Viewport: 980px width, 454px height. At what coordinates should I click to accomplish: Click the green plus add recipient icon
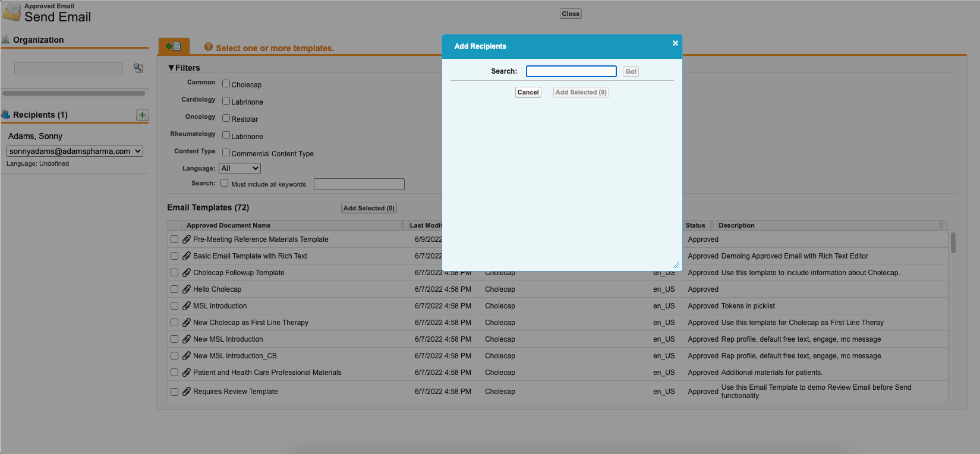point(143,115)
